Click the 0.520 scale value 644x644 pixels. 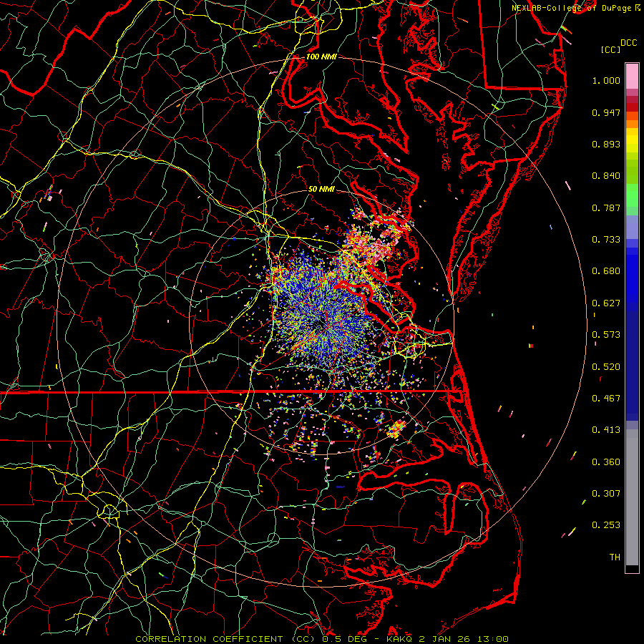606,367
